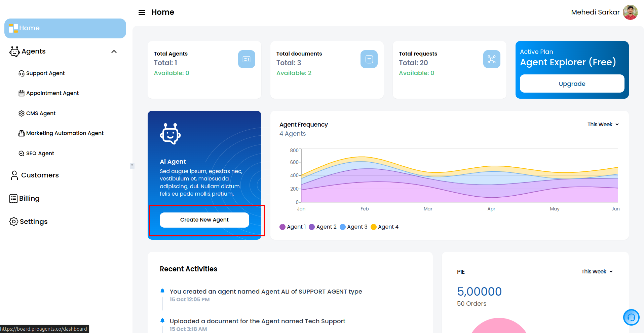Collapse the Agents submenu chevron
Viewport: 644px width, 333px height.
coord(114,52)
